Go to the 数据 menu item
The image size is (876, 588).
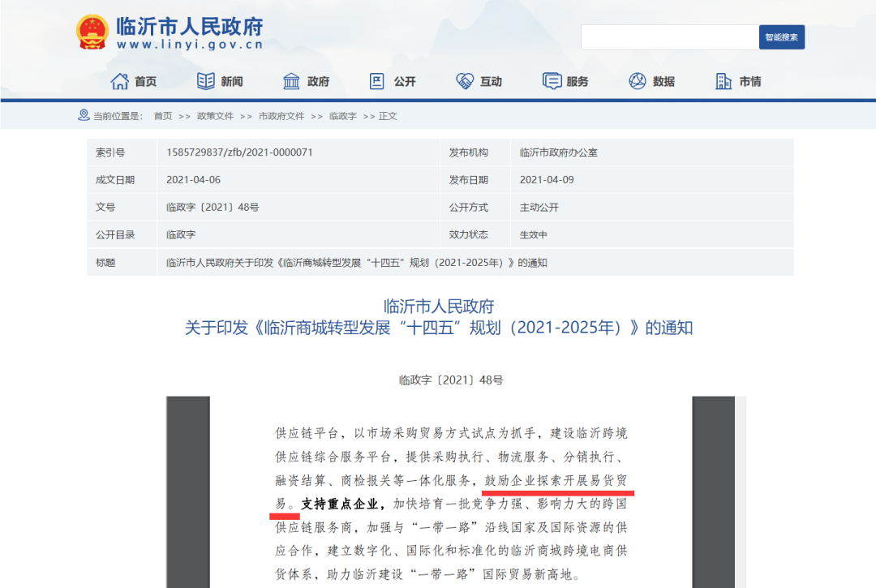point(663,82)
